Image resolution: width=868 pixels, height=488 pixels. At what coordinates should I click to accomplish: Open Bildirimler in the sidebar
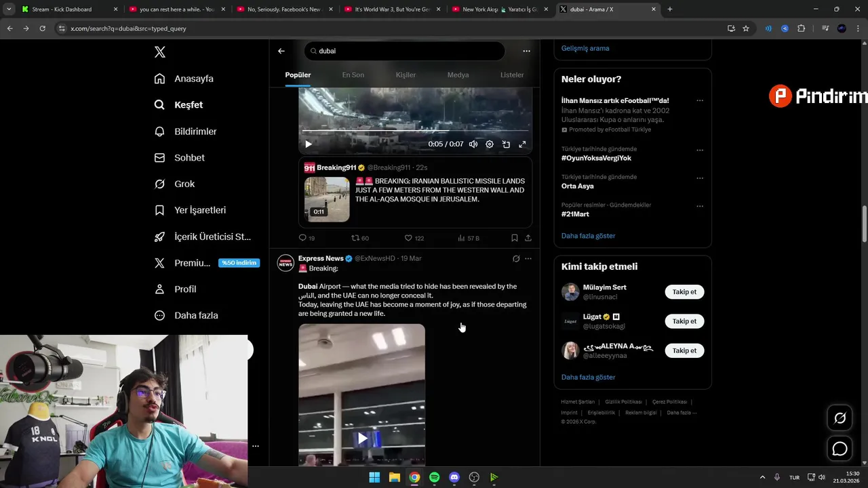coord(185,131)
